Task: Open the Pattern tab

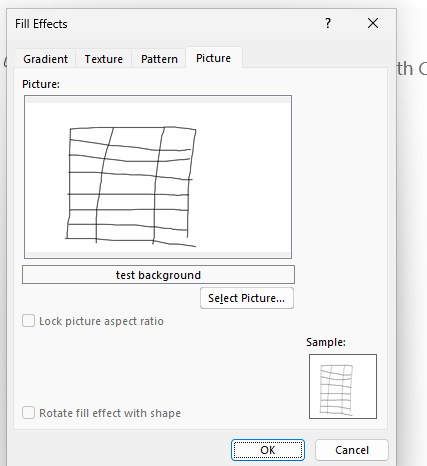Action: pos(159,59)
